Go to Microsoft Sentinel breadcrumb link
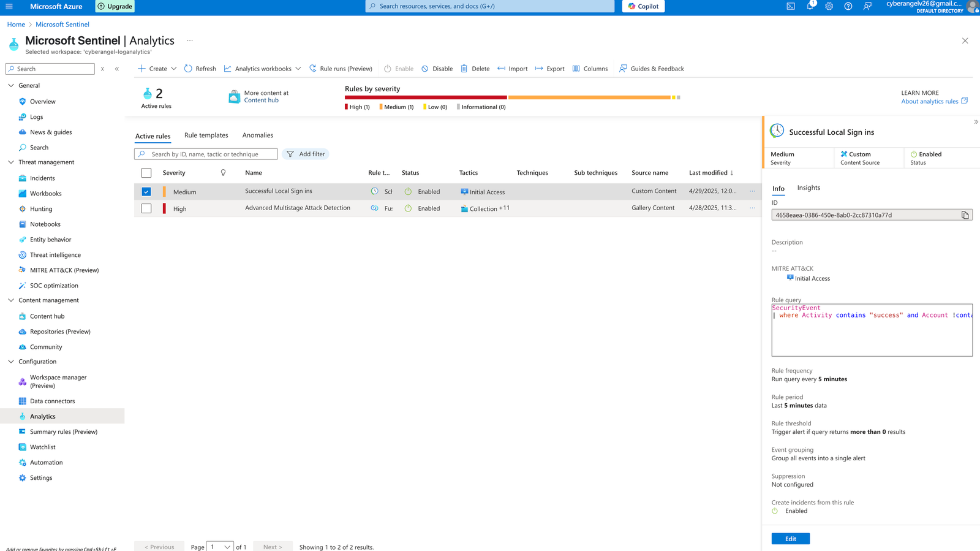Image resolution: width=980 pixels, height=551 pixels. 62,25
